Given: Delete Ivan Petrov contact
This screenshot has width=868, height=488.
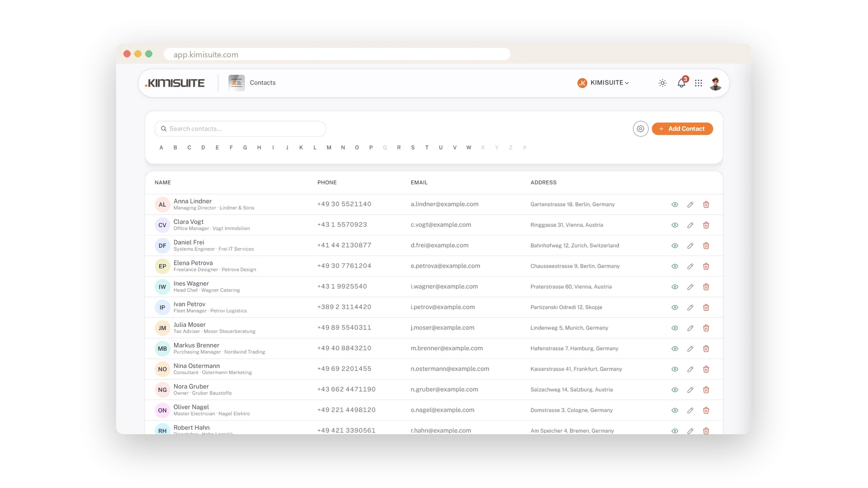Looking at the screenshot, I should [706, 307].
